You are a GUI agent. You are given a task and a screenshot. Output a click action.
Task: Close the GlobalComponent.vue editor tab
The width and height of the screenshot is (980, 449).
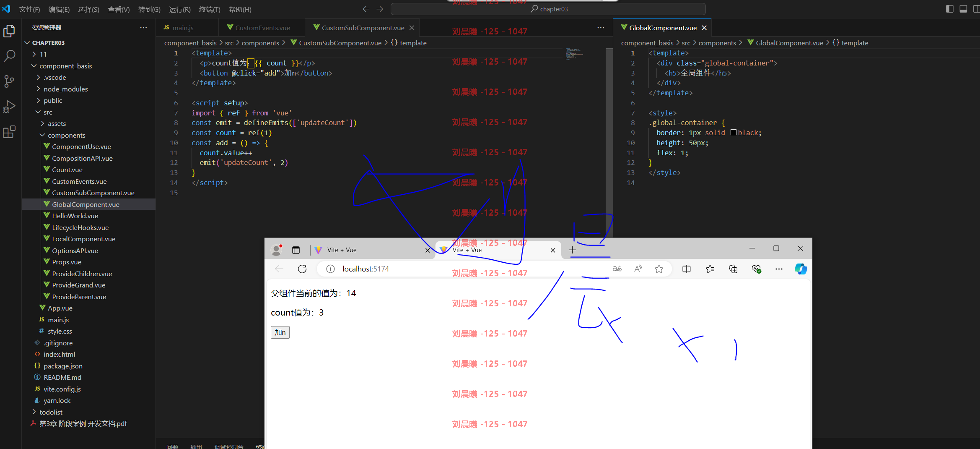click(704, 28)
